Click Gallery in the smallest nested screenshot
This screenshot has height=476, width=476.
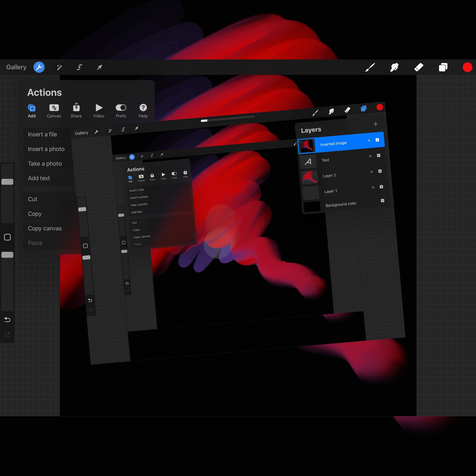pyautogui.click(x=121, y=158)
